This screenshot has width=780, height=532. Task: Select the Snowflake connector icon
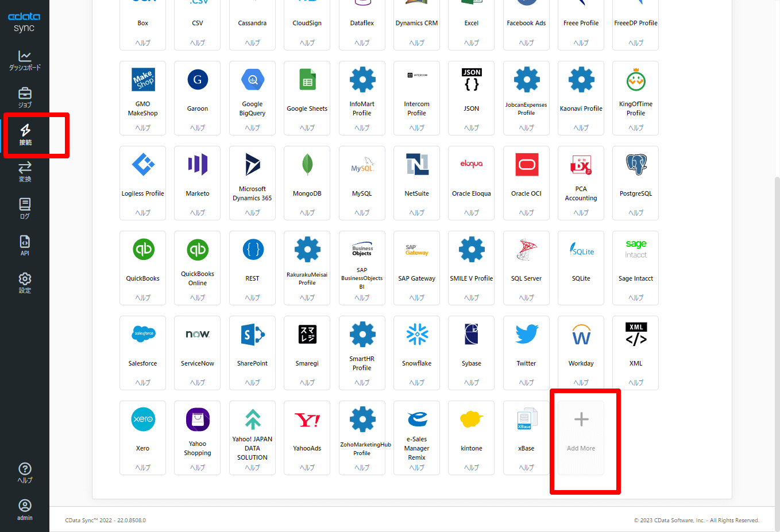(417, 335)
